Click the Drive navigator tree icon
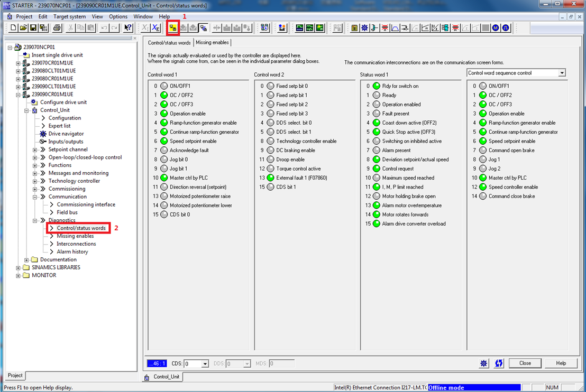Viewport: 586px width, 392px height. pyautogui.click(x=43, y=134)
